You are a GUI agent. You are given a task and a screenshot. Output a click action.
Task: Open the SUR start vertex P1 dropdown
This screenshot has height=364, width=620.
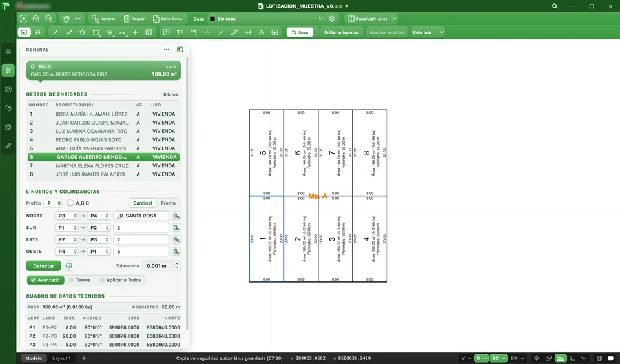67,228
